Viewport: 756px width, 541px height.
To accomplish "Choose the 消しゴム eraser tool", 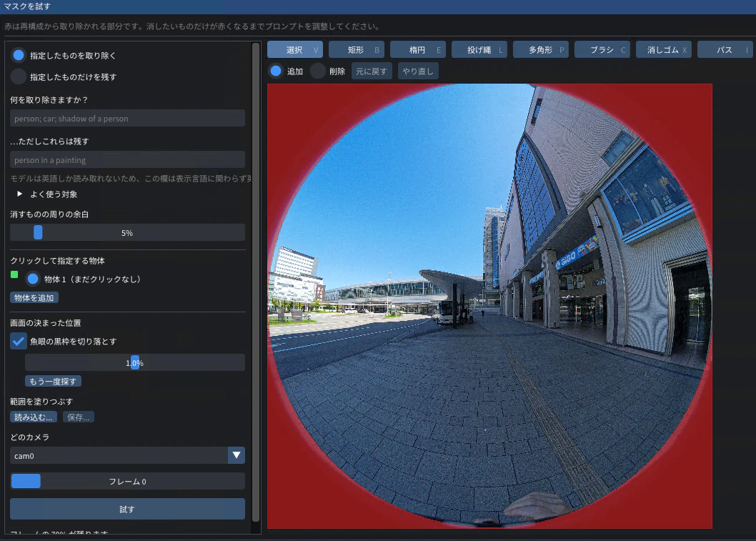I will (664, 49).
